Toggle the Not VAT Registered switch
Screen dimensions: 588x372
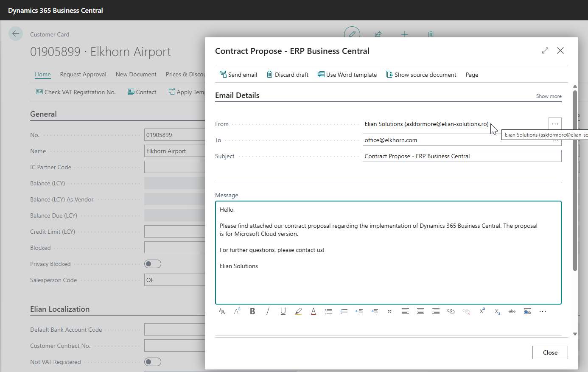click(x=153, y=362)
